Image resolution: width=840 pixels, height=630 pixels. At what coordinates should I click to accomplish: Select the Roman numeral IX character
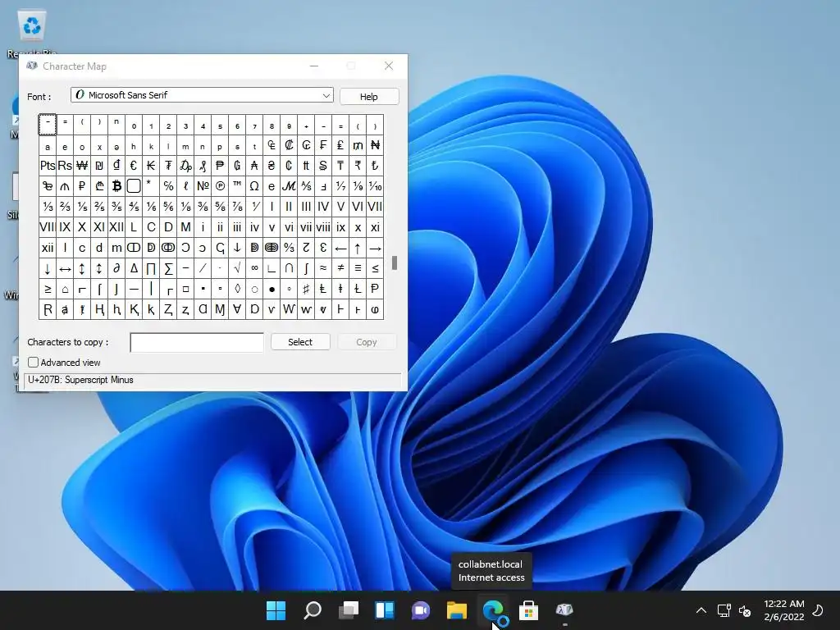(65, 227)
